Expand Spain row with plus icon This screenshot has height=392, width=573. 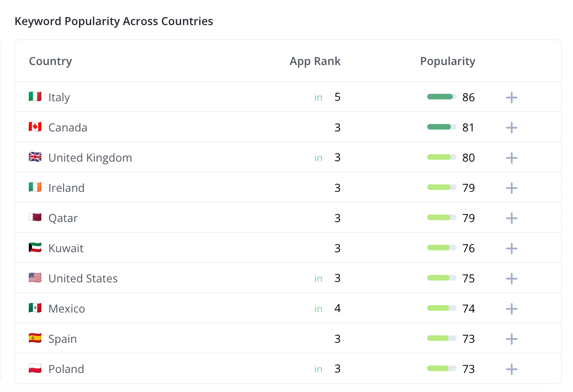511,339
